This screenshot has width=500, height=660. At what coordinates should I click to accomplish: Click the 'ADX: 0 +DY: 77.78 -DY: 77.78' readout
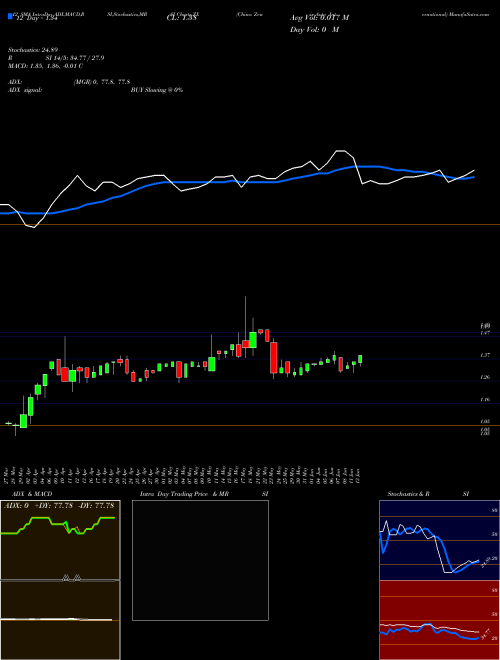pyautogui.click(x=60, y=505)
